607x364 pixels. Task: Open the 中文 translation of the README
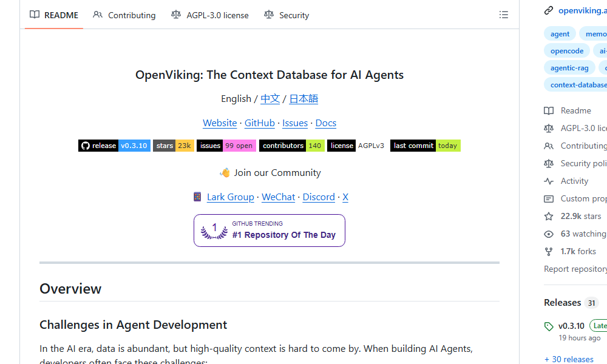pos(270,98)
